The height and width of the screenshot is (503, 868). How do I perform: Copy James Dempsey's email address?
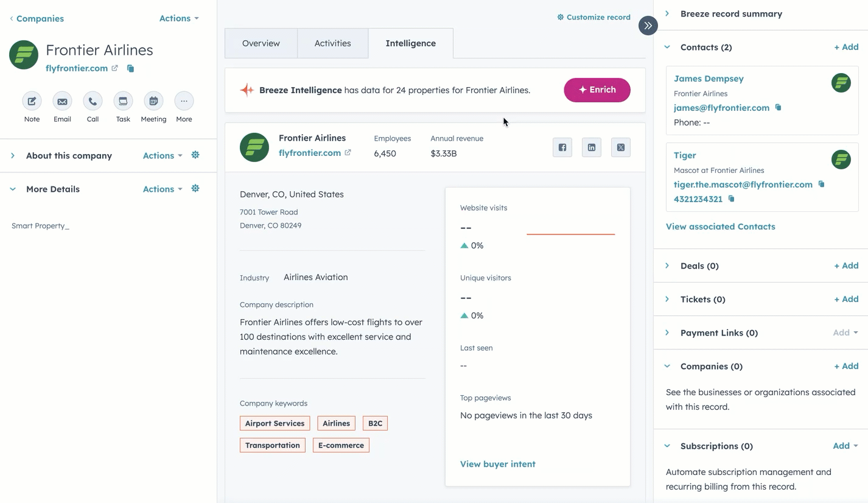[x=778, y=108]
